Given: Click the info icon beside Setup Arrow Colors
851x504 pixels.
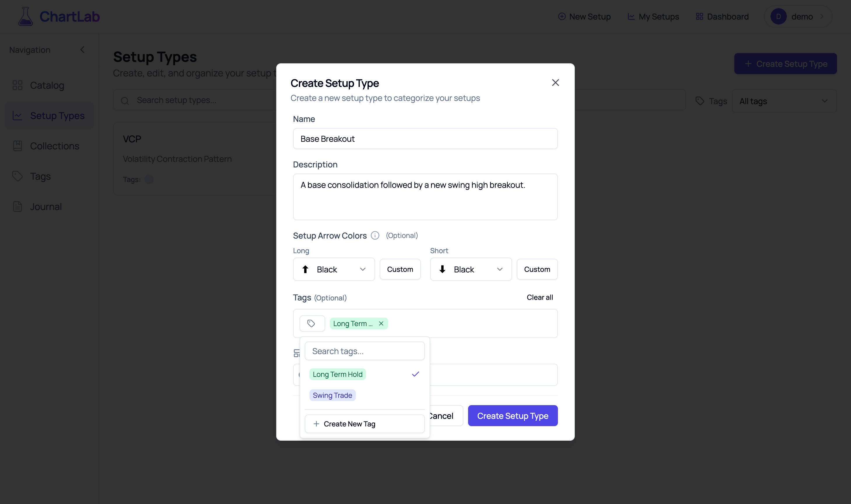Looking at the screenshot, I should click(375, 235).
